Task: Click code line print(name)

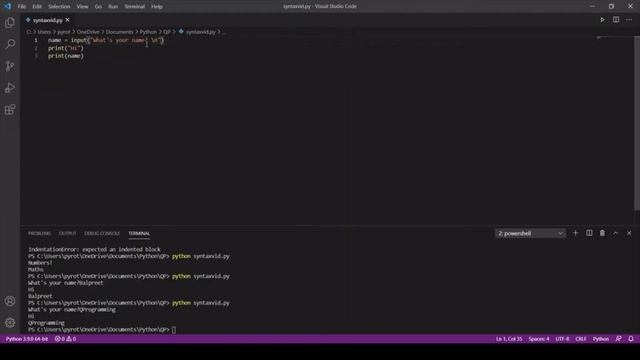Action: click(65, 56)
